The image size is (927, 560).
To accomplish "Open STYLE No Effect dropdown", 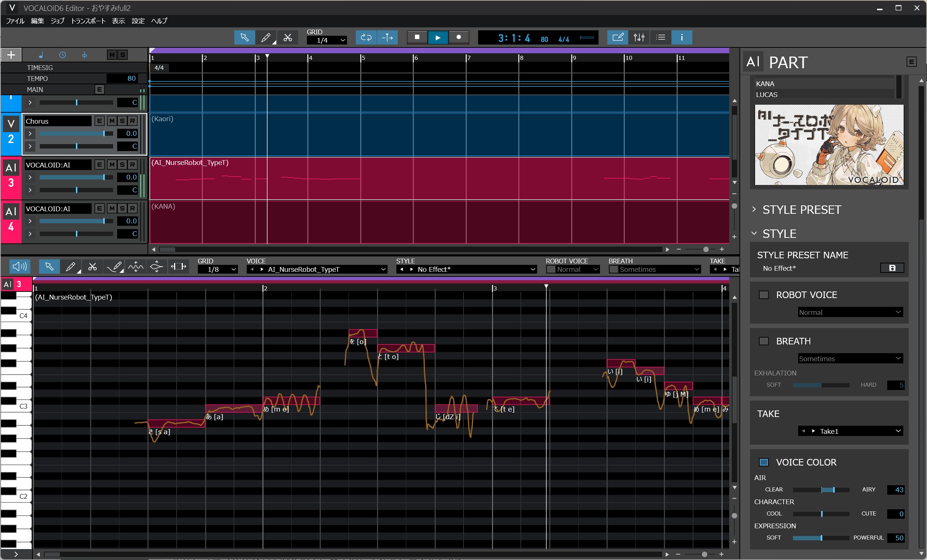I will pyautogui.click(x=466, y=269).
